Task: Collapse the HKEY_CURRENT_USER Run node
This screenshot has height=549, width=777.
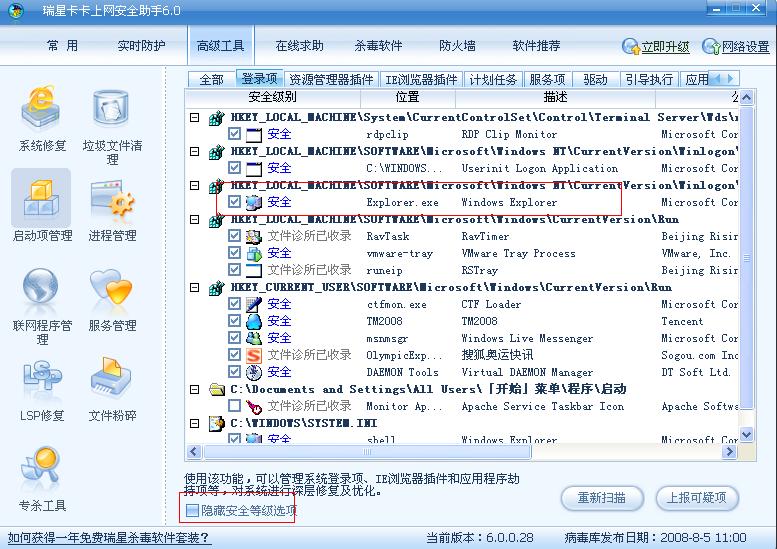Action: [x=195, y=287]
